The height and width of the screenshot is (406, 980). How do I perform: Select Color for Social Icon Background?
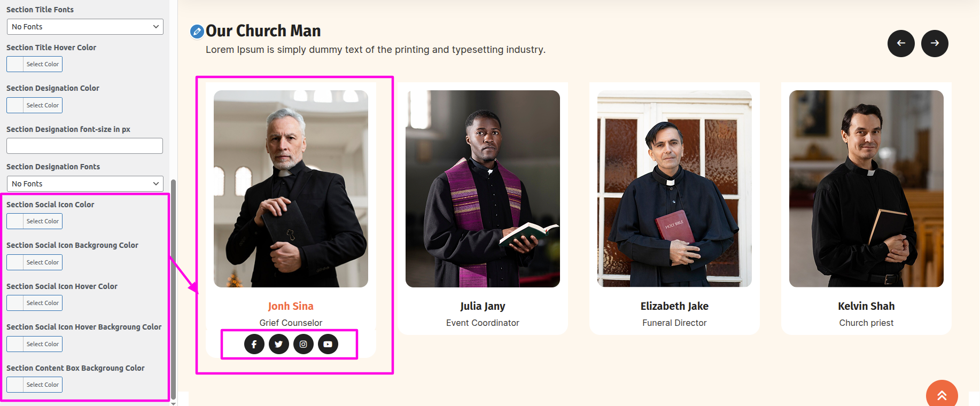[x=35, y=262]
